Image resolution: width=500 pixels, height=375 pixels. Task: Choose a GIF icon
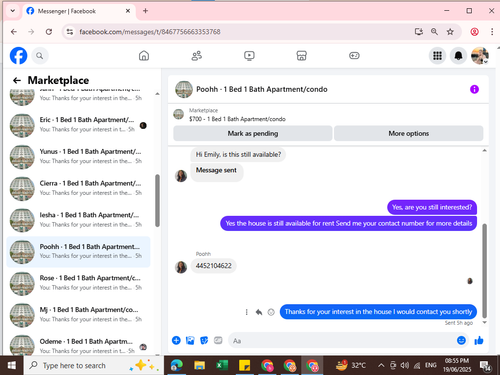pos(218,340)
